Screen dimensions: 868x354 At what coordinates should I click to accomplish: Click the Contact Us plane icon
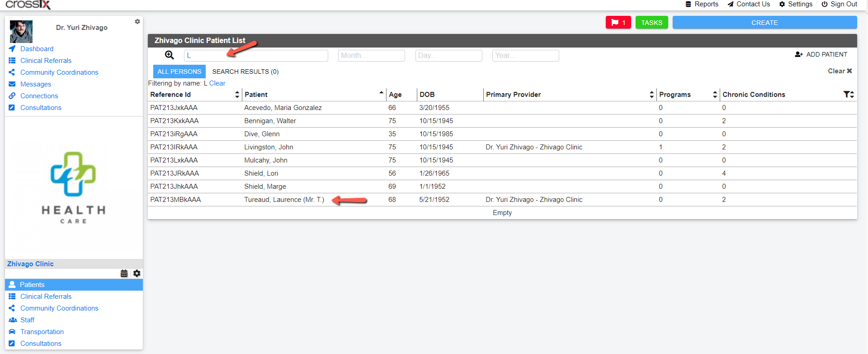[x=730, y=4]
